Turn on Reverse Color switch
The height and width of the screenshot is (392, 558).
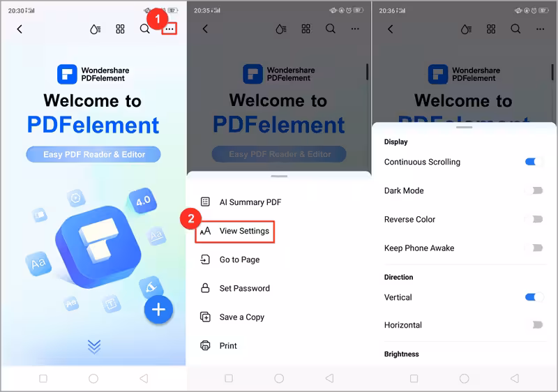point(534,219)
